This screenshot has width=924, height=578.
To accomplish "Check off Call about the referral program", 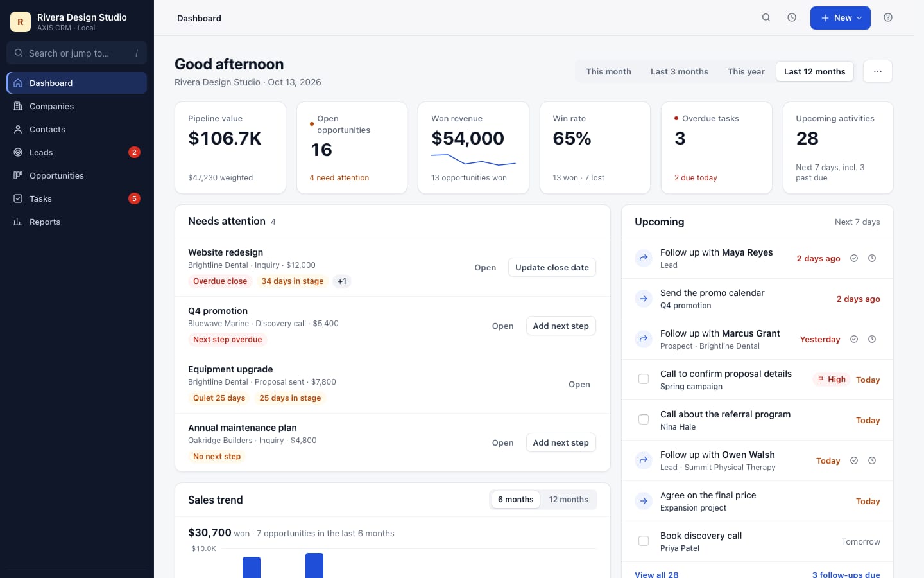I will pos(644,419).
